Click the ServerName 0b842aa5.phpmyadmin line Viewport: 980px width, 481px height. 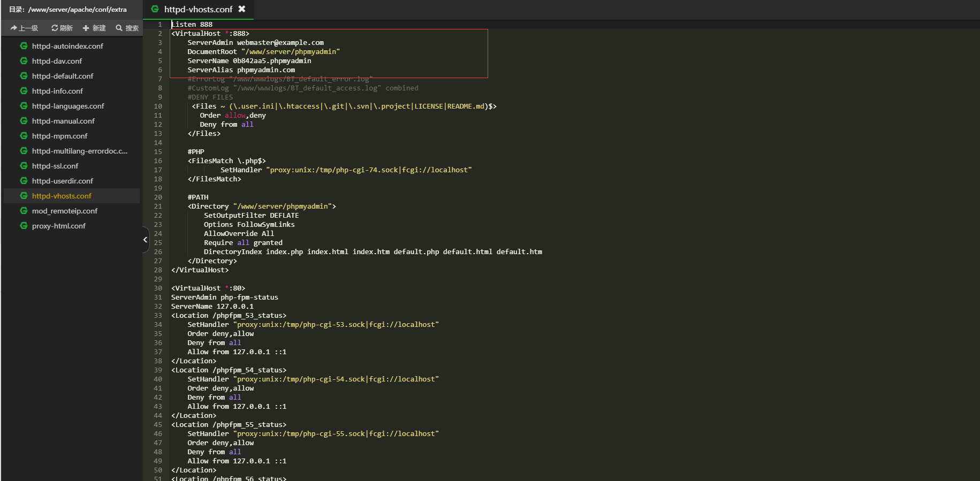coord(249,61)
